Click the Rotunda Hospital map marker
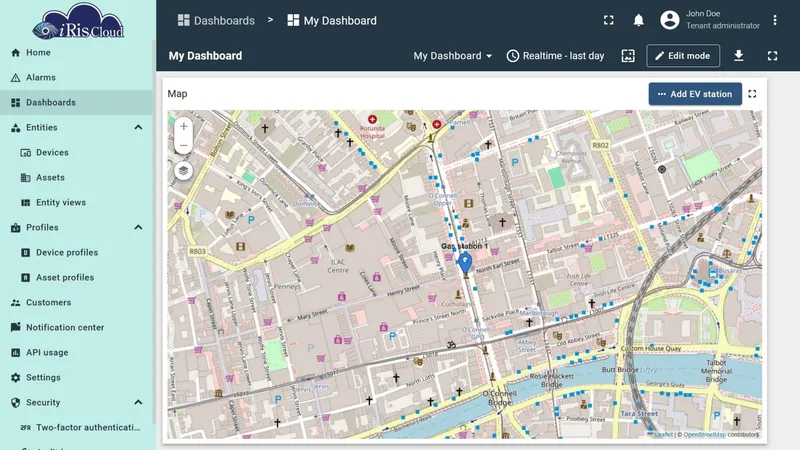This screenshot has height=450, width=800. click(372, 119)
